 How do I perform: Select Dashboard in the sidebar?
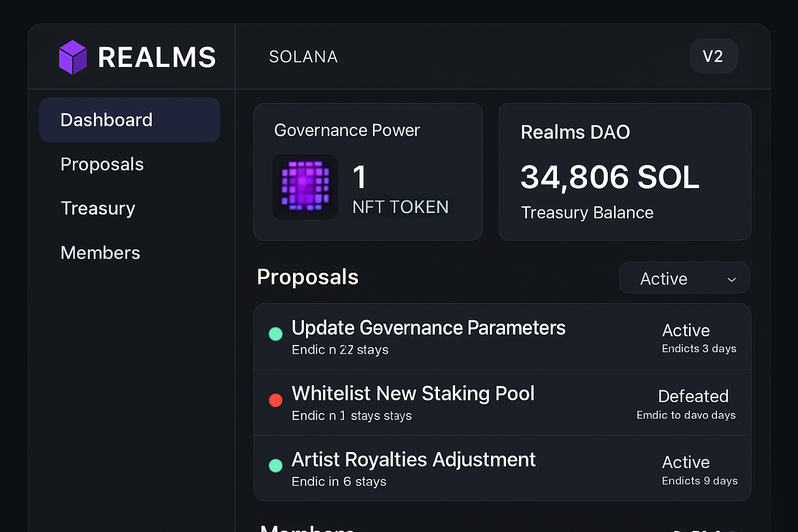(107, 119)
